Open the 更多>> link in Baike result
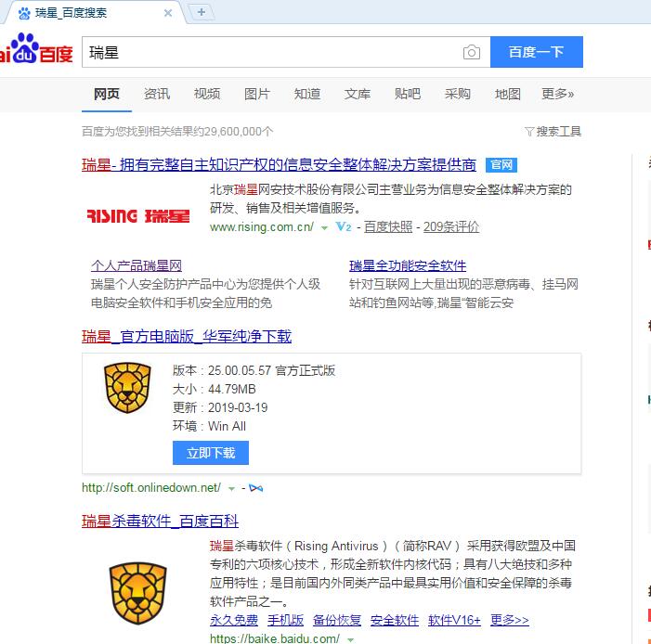 (x=510, y=621)
